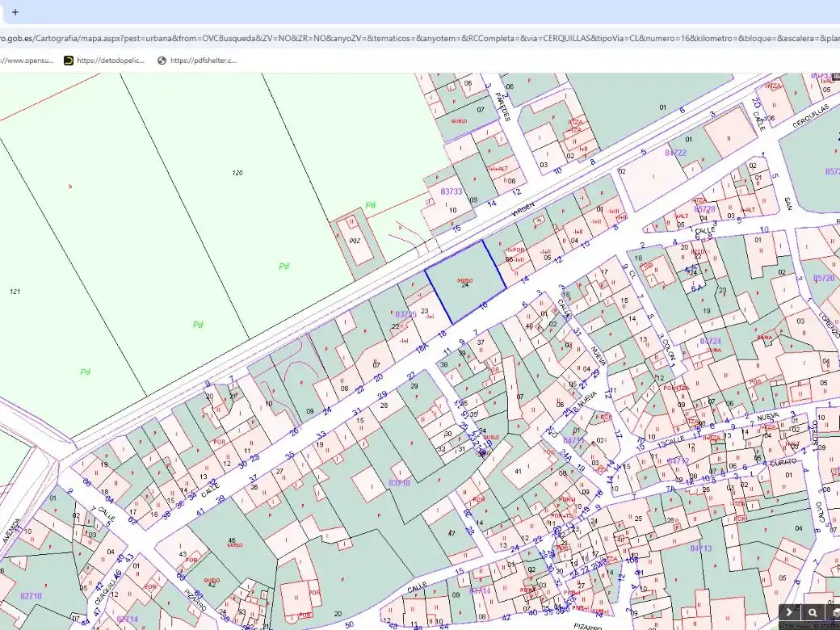Click block label 84713

(x=701, y=548)
